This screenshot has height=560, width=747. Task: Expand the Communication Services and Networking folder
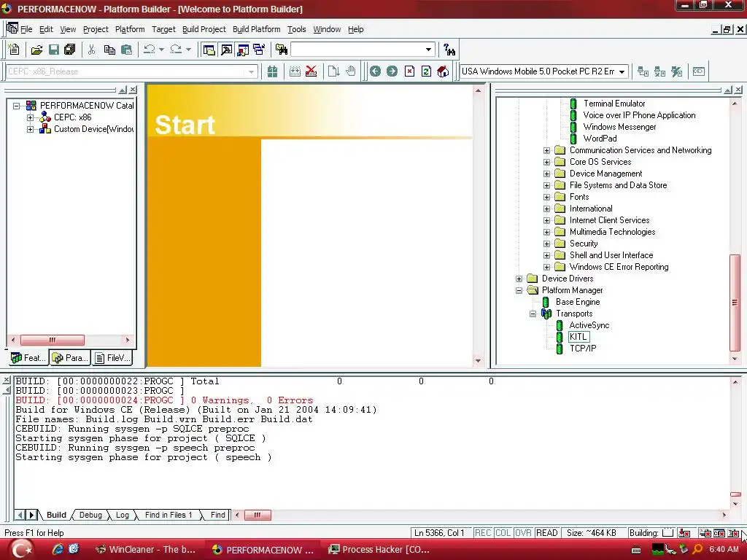point(547,150)
